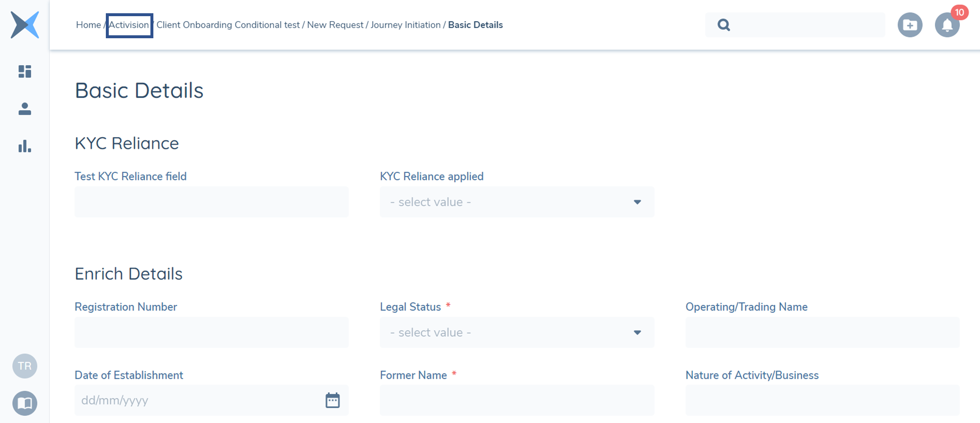Open the user profile sidebar icon
Image resolution: width=980 pixels, height=423 pixels.
[24, 109]
